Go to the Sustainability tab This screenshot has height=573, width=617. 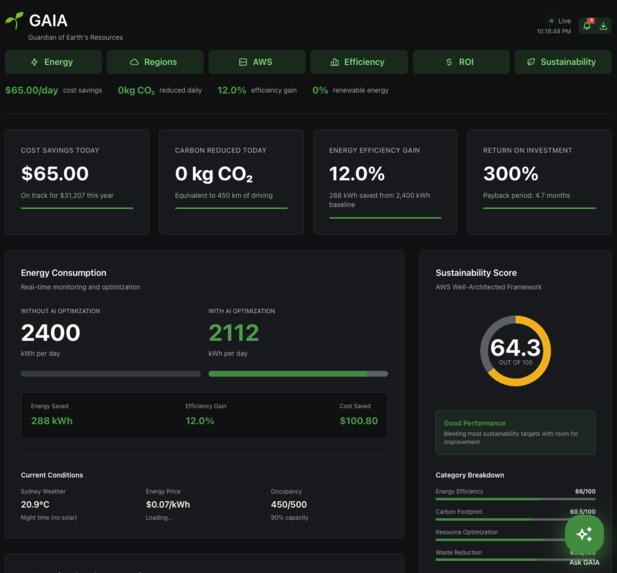[563, 62]
